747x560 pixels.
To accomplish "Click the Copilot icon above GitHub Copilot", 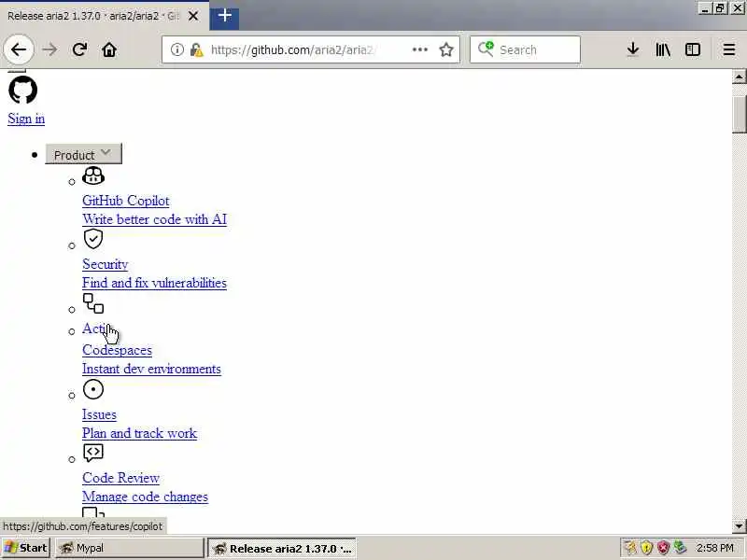I will pyautogui.click(x=92, y=175).
